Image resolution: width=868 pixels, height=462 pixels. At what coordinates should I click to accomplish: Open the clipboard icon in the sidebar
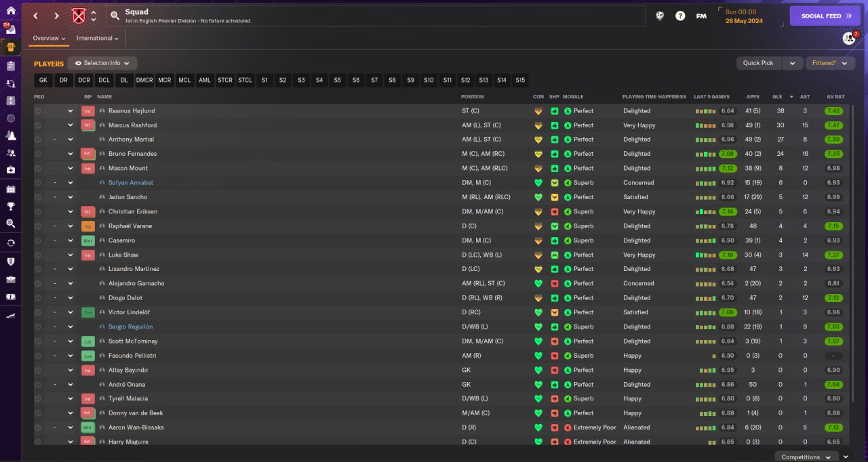point(11,66)
